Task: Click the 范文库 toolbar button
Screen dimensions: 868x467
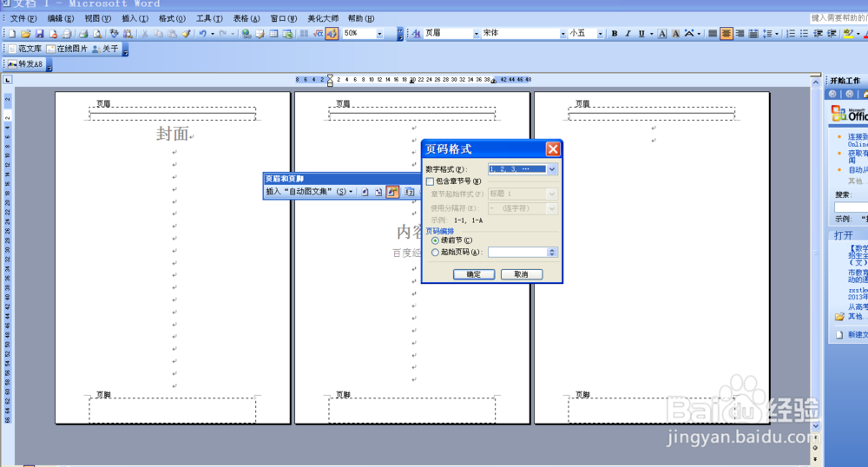Action: (25, 49)
